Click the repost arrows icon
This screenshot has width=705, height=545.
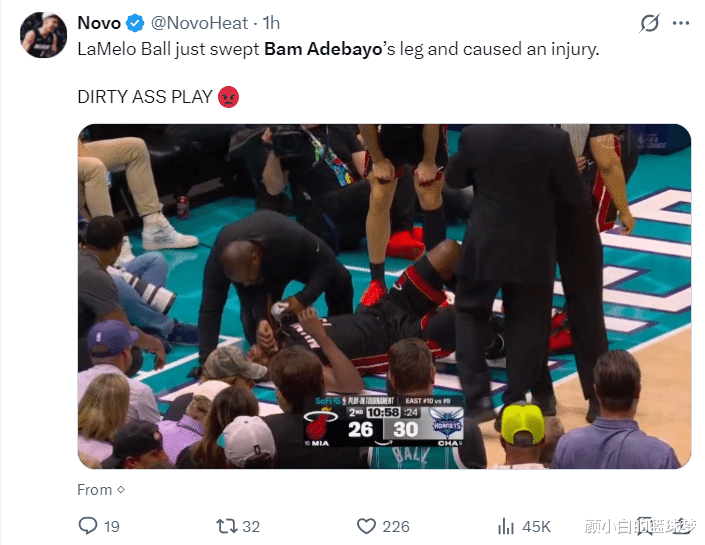pyautogui.click(x=227, y=526)
